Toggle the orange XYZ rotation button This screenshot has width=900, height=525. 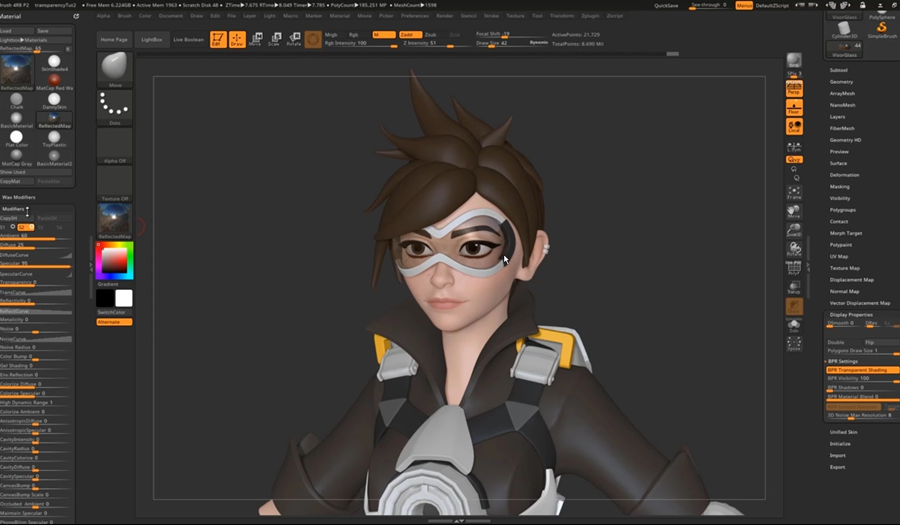coord(794,160)
